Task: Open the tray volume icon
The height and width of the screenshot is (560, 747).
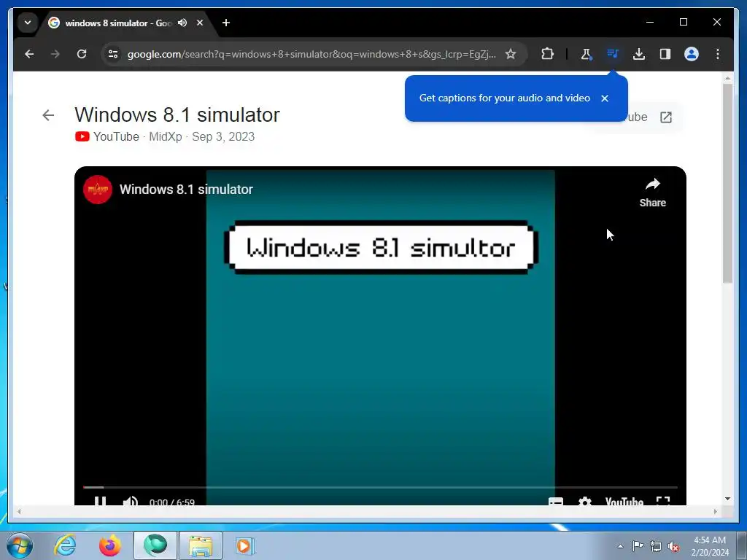Action: (x=673, y=546)
